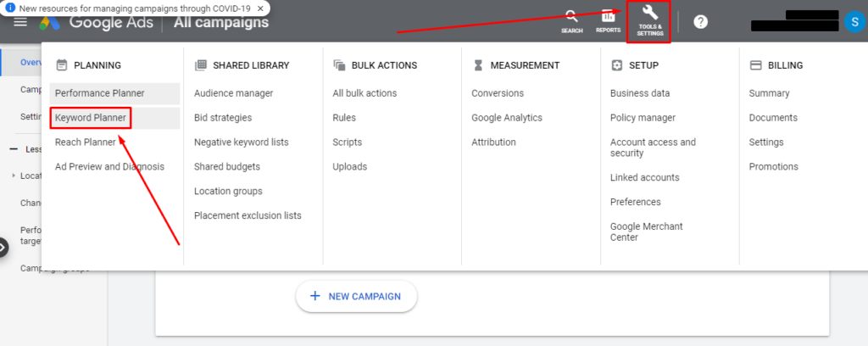Click the Shared Library grid icon
868x346 pixels.
200,65
